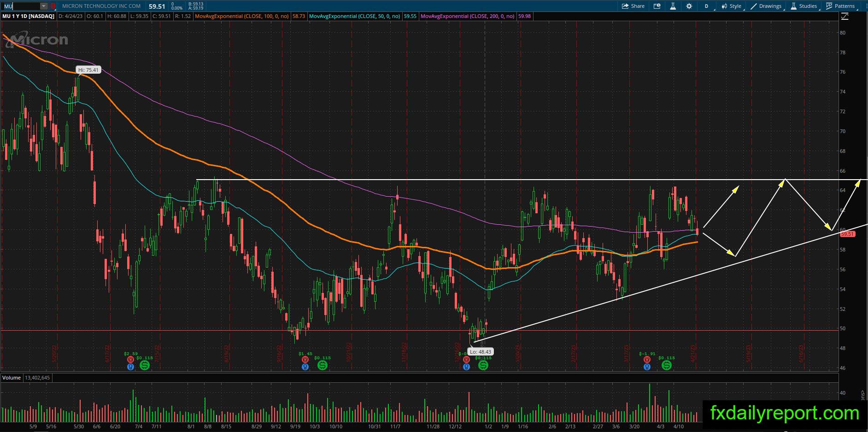Click the 5/9 date on the time axis
This screenshot has width=868, height=432.
pyautogui.click(x=33, y=426)
